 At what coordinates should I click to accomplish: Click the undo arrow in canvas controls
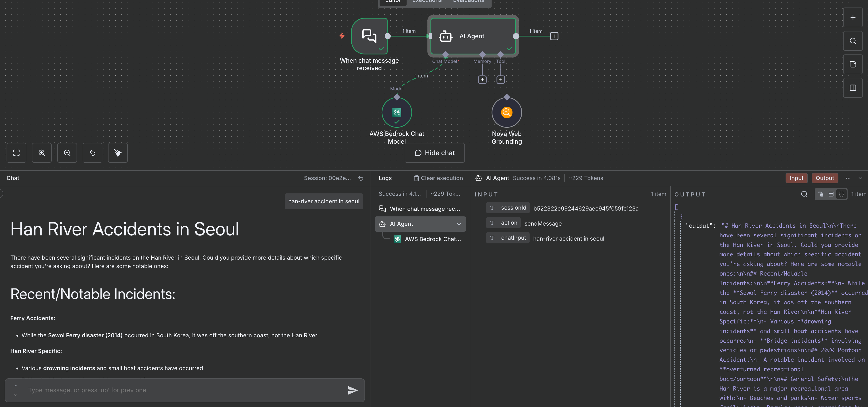click(92, 153)
